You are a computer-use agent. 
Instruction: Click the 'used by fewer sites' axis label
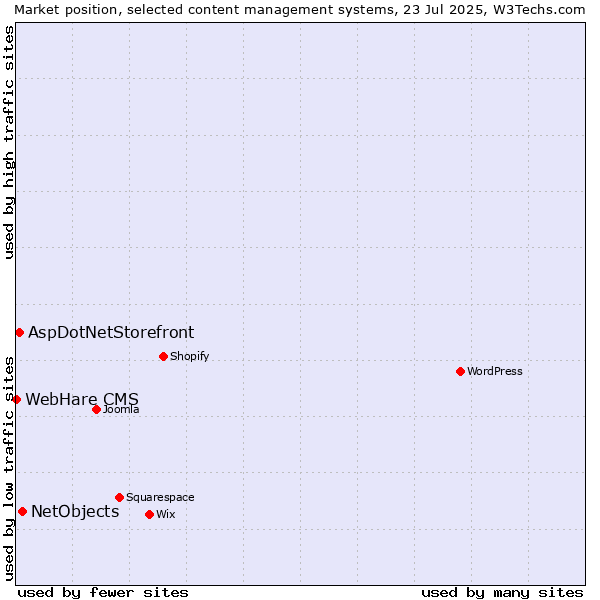103,593
